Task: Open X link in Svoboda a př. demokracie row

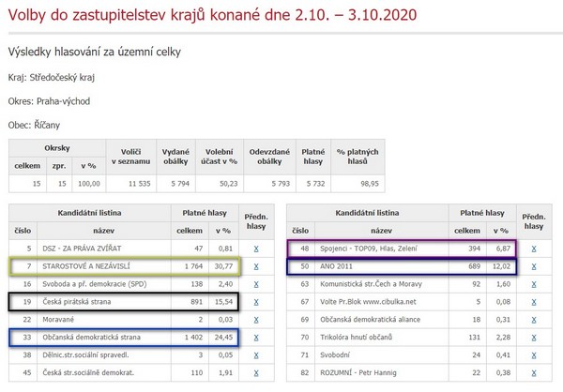Action: click(x=256, y=285)
